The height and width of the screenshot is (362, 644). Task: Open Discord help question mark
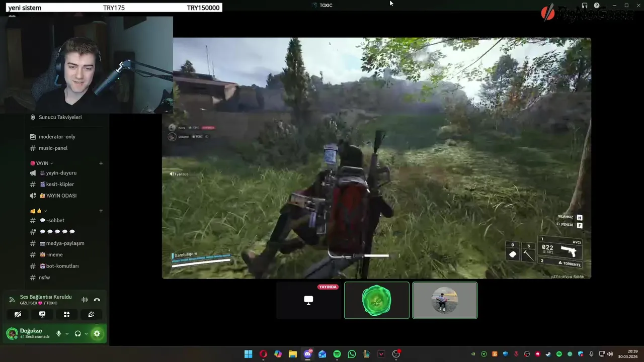[x=597, y=6]
